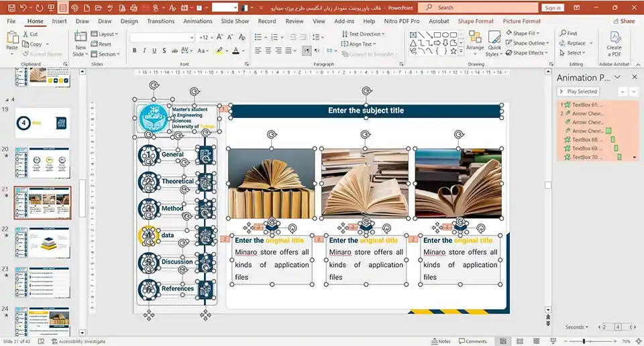This screenshot has height=346, width=644.
Task: Open the Section dropdown
Action: tap(105, 54)
